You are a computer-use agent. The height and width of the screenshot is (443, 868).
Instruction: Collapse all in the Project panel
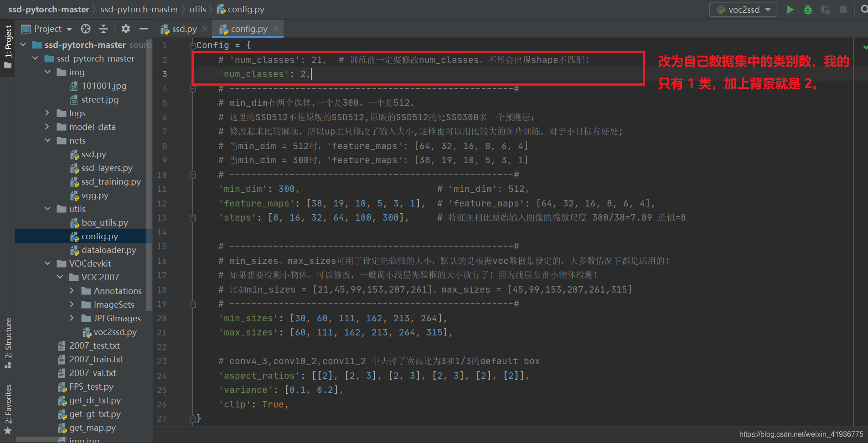tap(103, 29)
